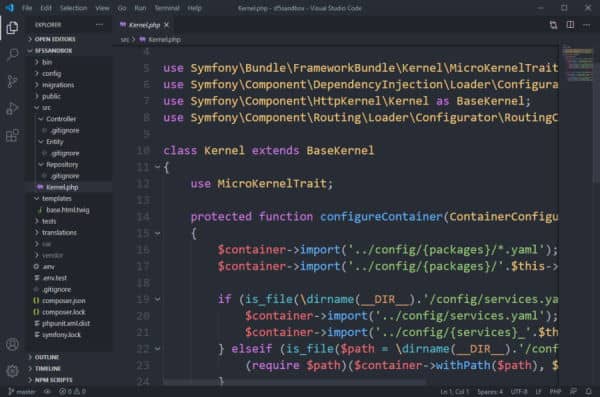The height and width of the screenshot is (397, 600).
Task: Select the Kernel.php editor tab
Action: (x=143, y=25)
